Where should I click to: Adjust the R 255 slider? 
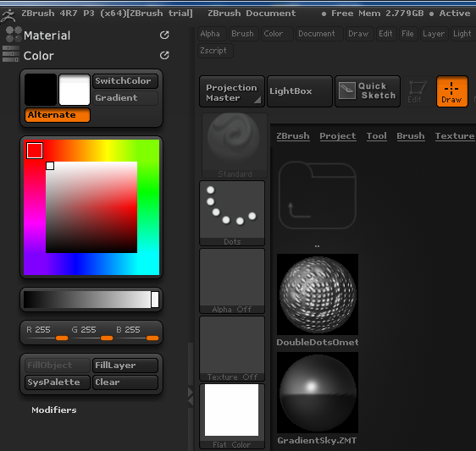click(47, 333)
